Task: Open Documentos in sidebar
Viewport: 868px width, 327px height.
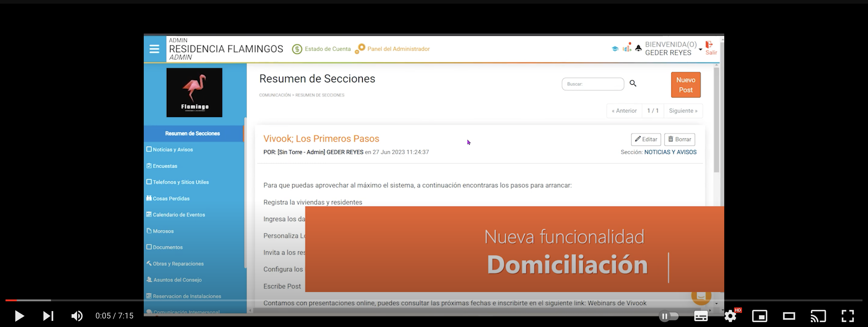Action: [168, 247]
